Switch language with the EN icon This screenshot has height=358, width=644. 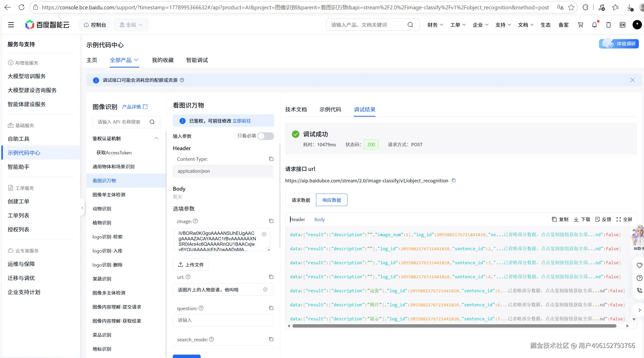pos(622,25)
